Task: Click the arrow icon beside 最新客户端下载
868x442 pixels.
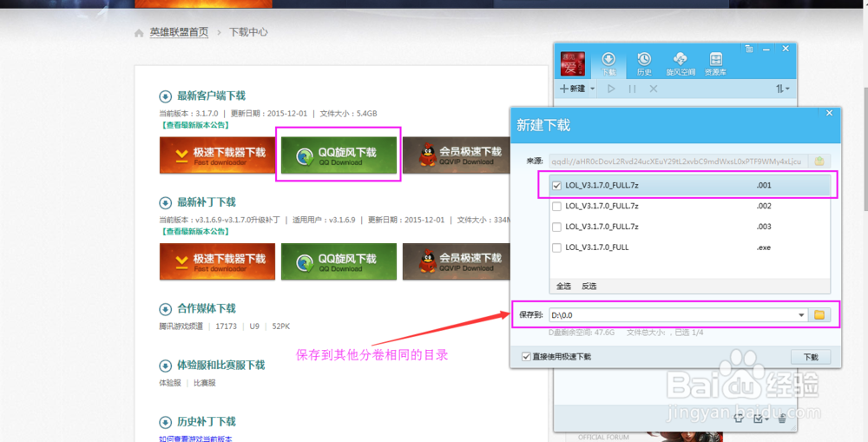Action: [165, 96]
